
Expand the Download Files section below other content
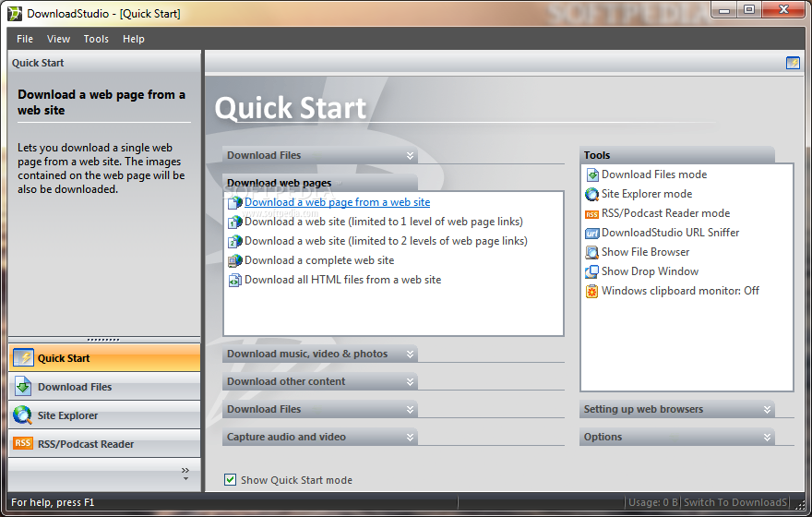320,409
